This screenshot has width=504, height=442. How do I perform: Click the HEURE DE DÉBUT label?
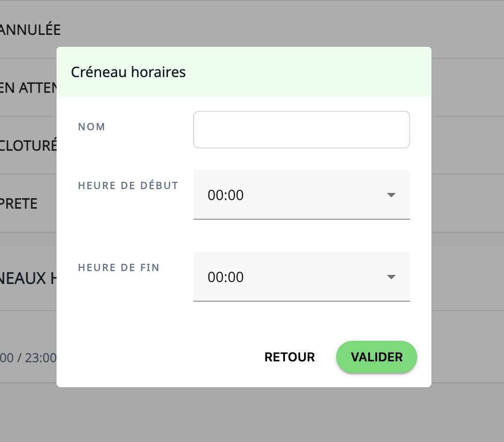pyautogui.click(x=128, y=186)
